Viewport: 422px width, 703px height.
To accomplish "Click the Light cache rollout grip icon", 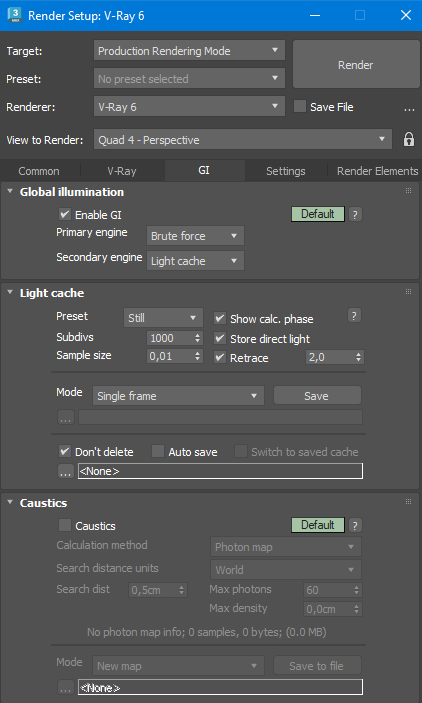I will (x=408, y=291).
